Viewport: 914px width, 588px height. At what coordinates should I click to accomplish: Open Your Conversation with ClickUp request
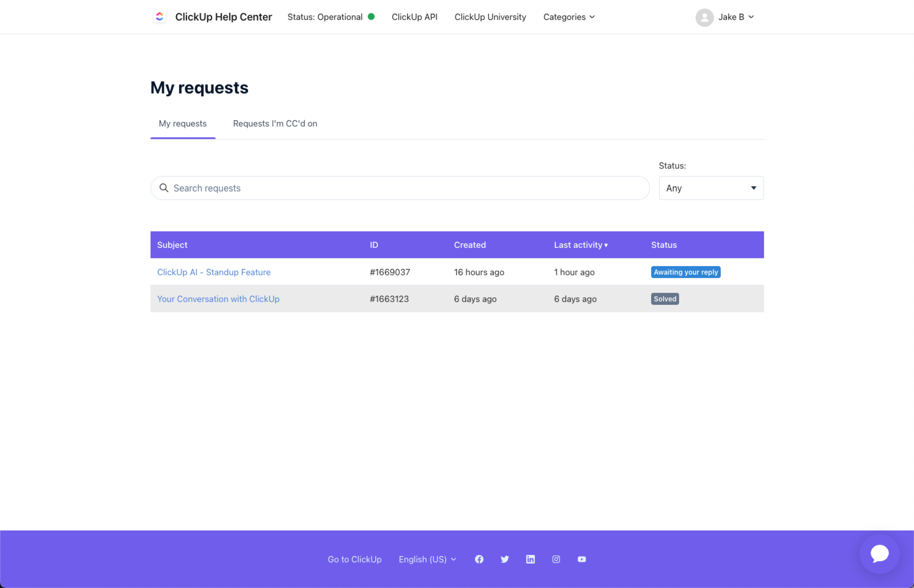tap(218, 299)
